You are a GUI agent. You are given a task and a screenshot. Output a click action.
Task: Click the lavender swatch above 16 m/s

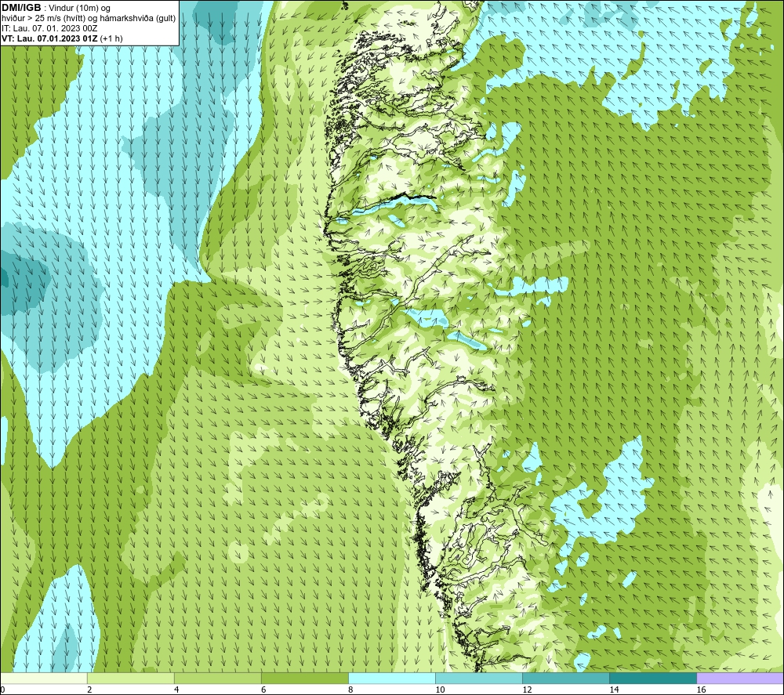click(740, 678)
